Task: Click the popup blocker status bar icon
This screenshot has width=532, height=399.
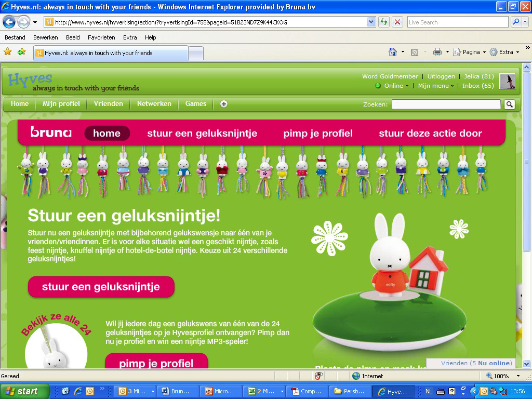Action: coord(318,376)
